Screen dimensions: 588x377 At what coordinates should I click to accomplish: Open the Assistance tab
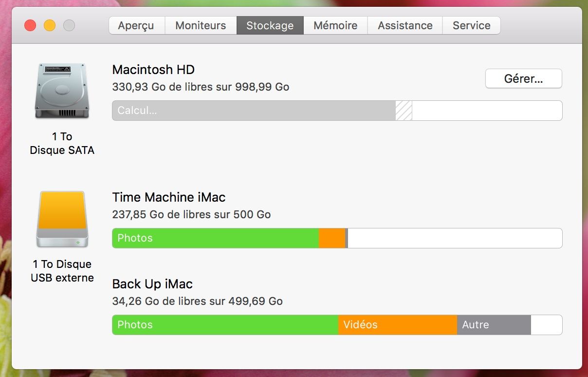(x=405, y=25)
